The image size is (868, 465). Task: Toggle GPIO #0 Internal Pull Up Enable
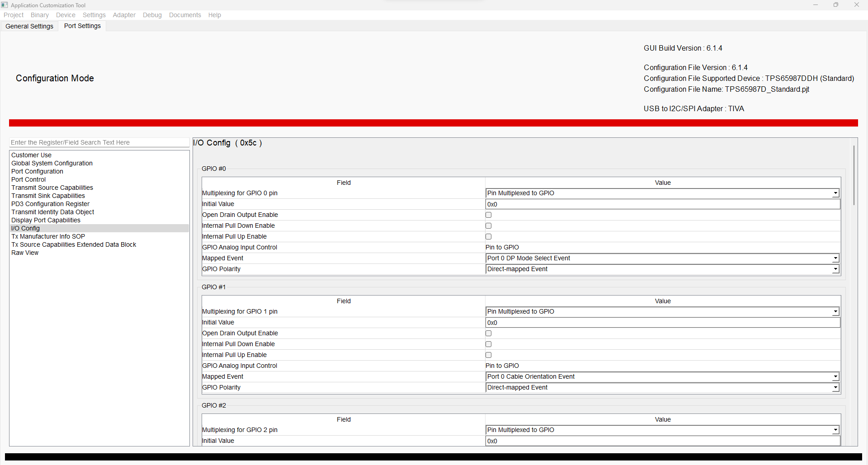click(488, 237)
